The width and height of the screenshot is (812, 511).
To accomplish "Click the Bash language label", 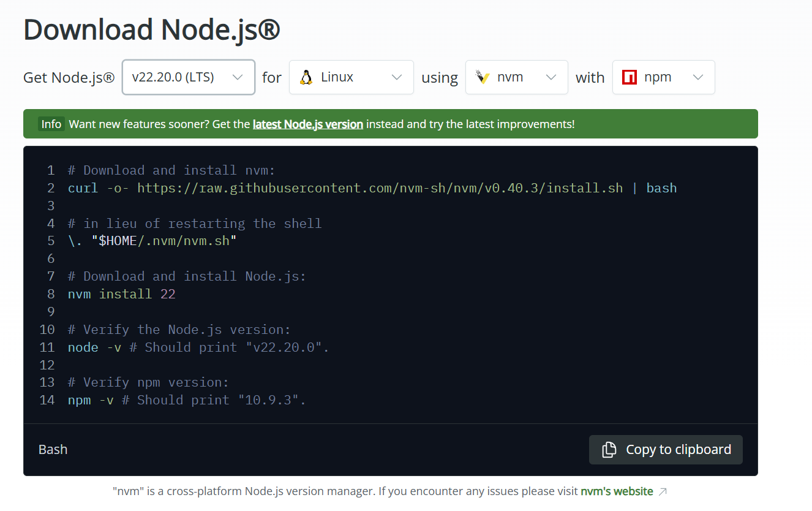I will (x=53, y=450).
